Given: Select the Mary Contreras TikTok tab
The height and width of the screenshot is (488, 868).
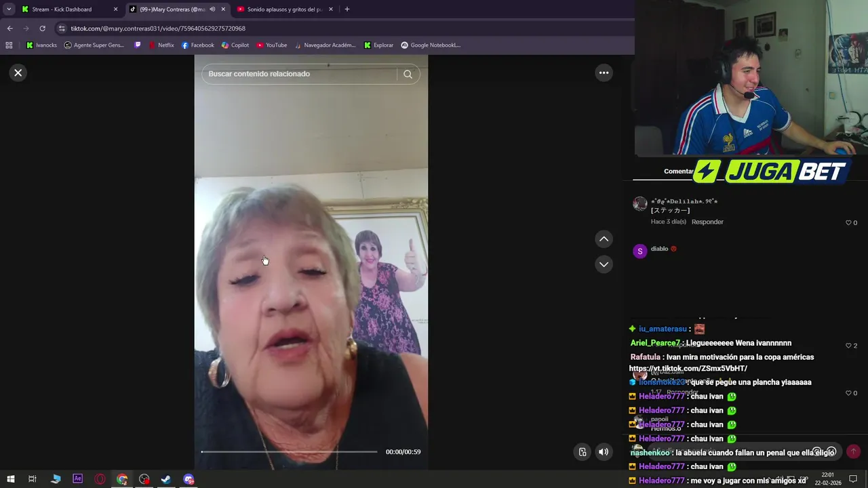Looking at the screenshot, I should point(172,9).
